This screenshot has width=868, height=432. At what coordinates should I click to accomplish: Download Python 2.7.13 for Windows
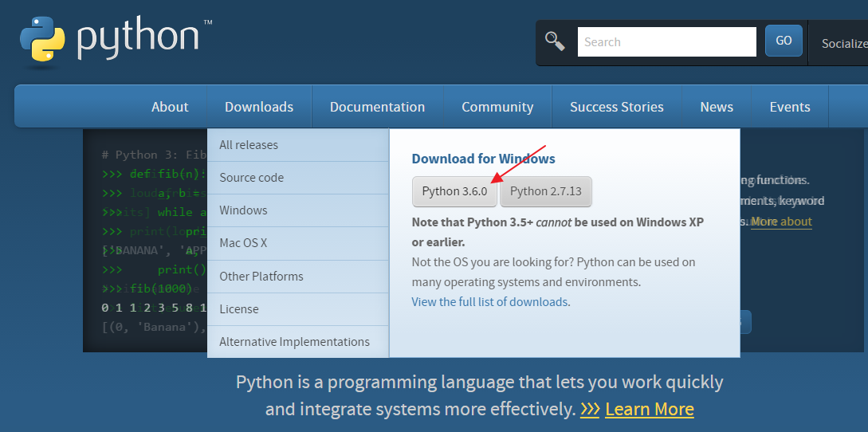(546, 191)
